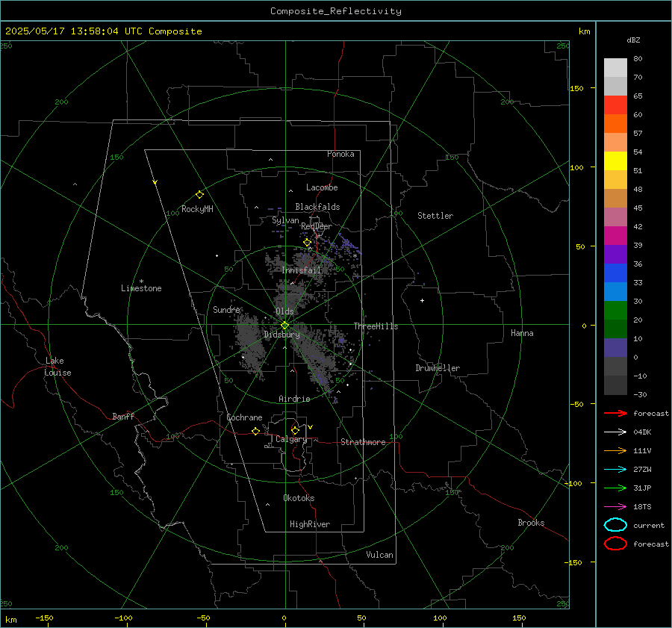Click the Cochrane city label
Screen dimensions: 672x628
coord(244,417)
